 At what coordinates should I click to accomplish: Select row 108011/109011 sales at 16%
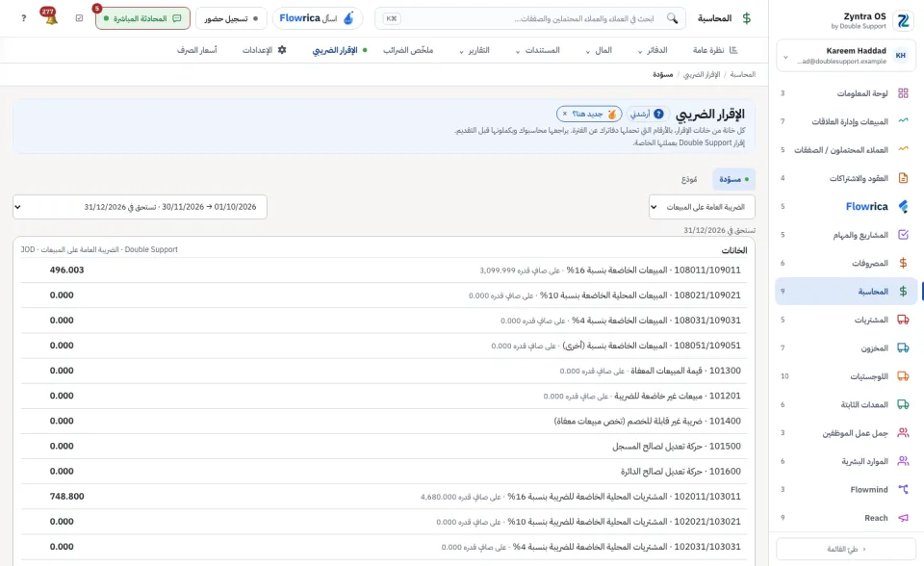pyautogui.click(x=384, y=270)
